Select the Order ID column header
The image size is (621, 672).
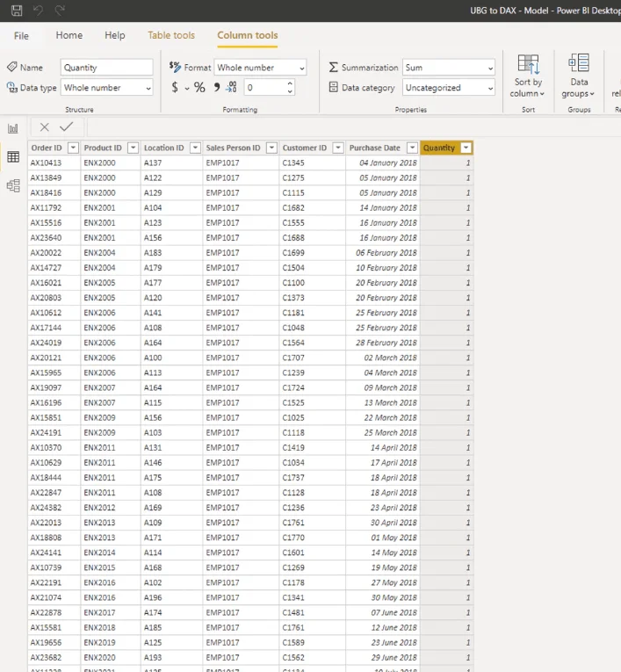[47, 148]
